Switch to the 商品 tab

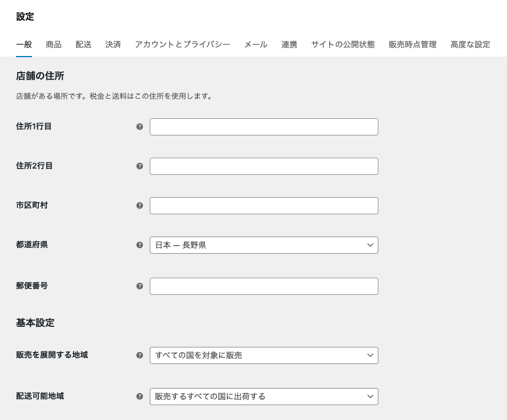pyautogui.click(x=54, y=45)
